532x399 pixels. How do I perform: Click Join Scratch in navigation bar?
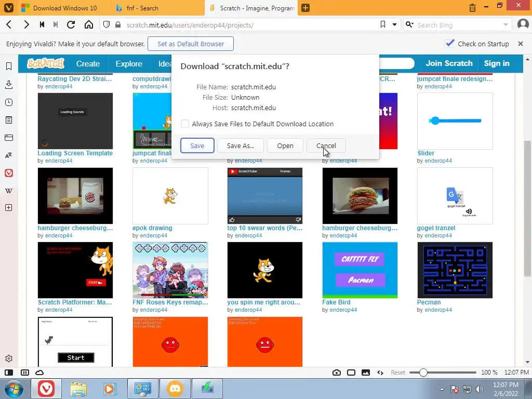click(449, 63)
